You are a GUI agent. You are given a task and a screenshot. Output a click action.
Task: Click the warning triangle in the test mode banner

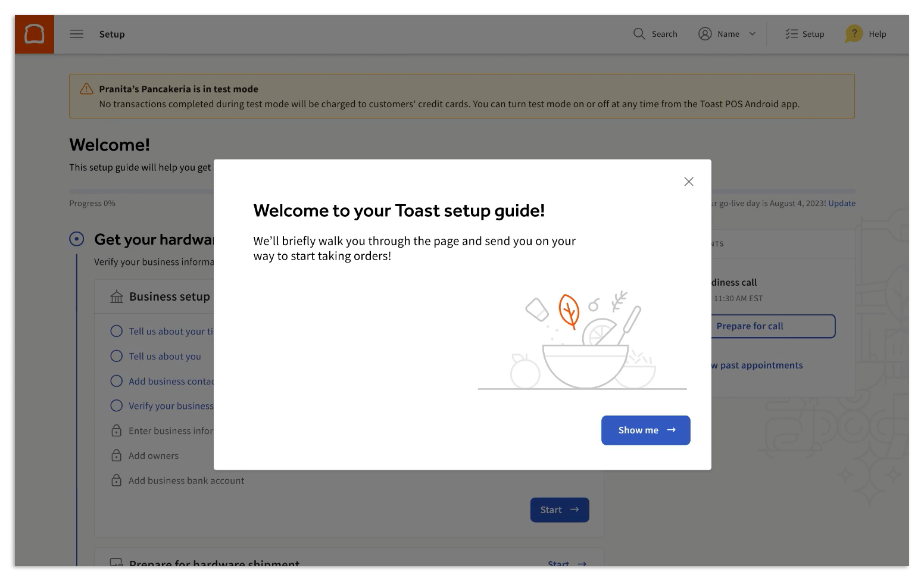tap(86, 88)
